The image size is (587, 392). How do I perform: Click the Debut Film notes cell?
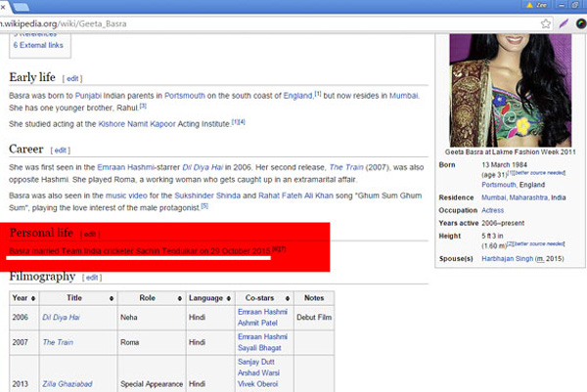pyautogui.click(x=314, y=317)
